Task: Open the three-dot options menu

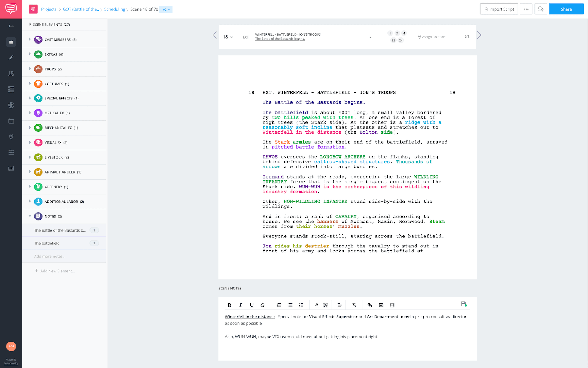Action: (x=526, y=9)
